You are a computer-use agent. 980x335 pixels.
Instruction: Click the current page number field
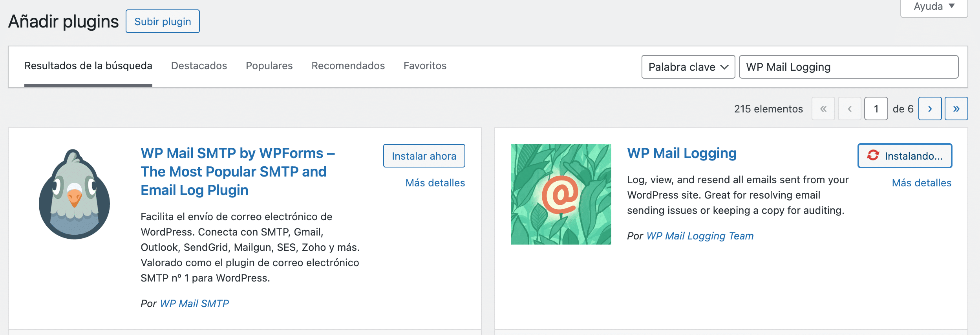coord(876,109)
